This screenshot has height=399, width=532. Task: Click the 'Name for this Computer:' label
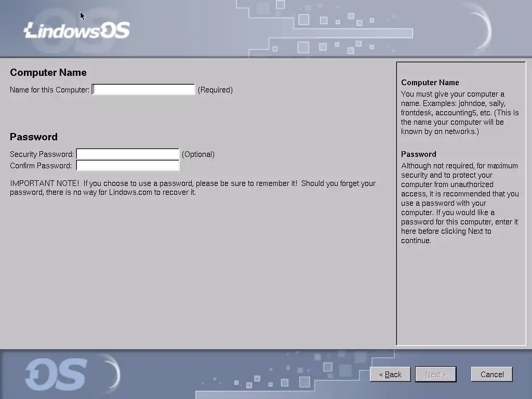click(x=49, y=90)
